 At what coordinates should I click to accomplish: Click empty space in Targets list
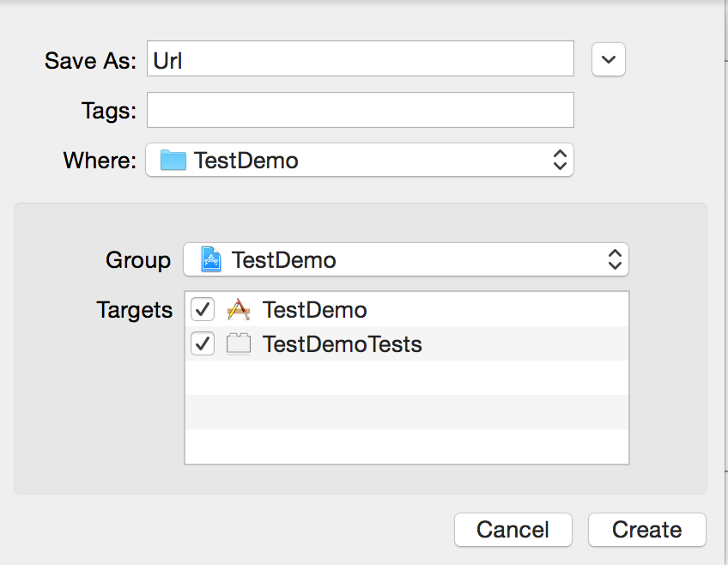click(x=406, y=412)
